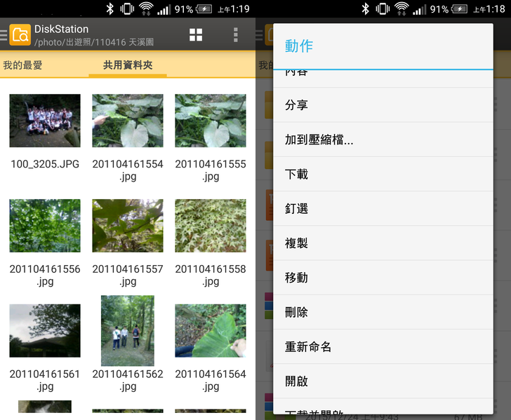
Task: Select file name 201104161555.jpg
Action: (211, 170)
